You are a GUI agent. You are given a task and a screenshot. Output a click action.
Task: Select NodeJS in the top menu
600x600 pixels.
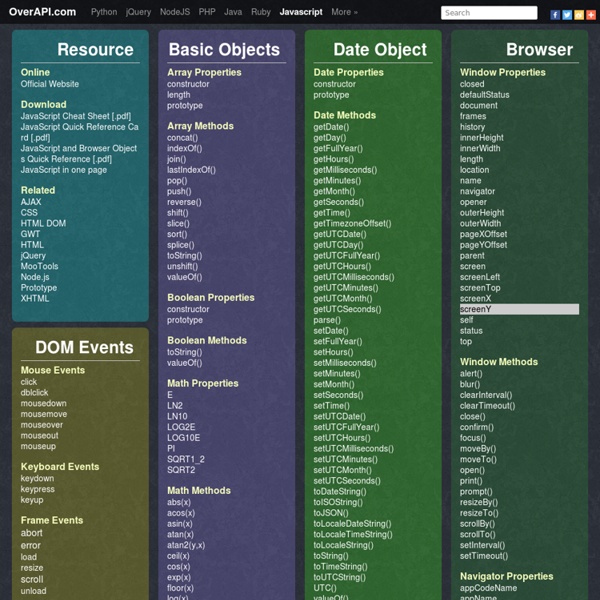[x=175, y=12]
